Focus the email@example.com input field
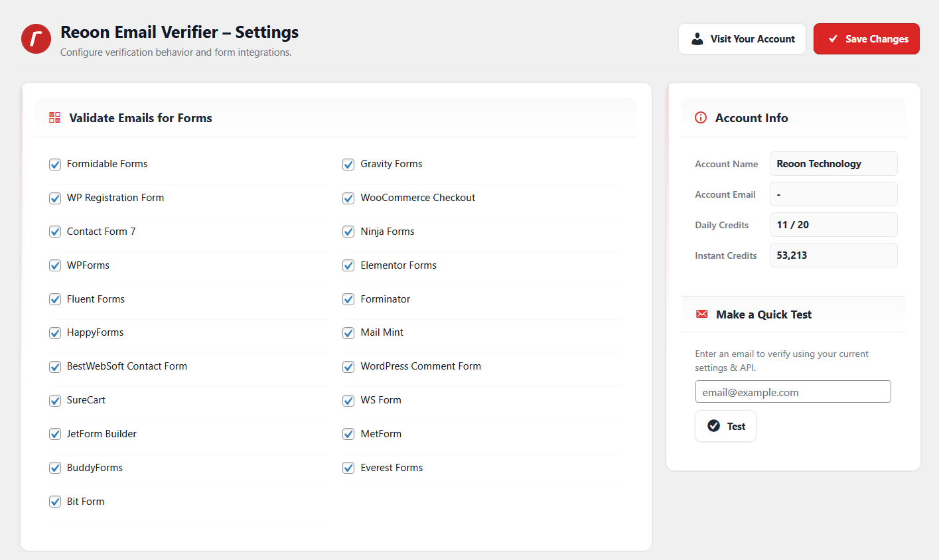939x560 pixels. pyautogui.click(x=793, y=391)
